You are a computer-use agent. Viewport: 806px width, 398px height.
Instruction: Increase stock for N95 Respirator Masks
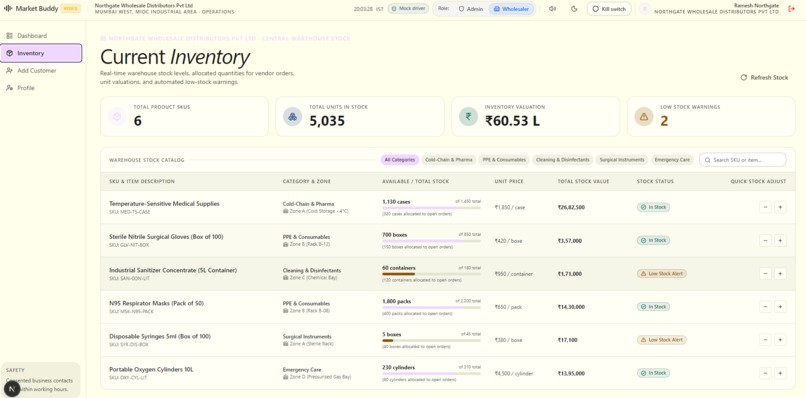[x=780, y=306]
